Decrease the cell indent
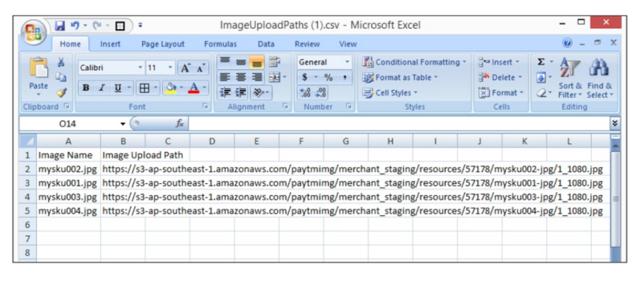Image resolution: width=644 pixels, height=282 pixels. [225, 92]
